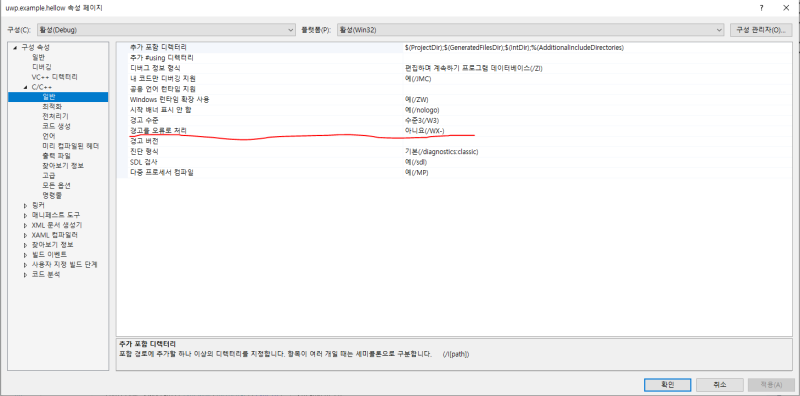Confirm with the 확인 button
The width and height of the screenshot is (800, 396).
(x=667, y=384)
